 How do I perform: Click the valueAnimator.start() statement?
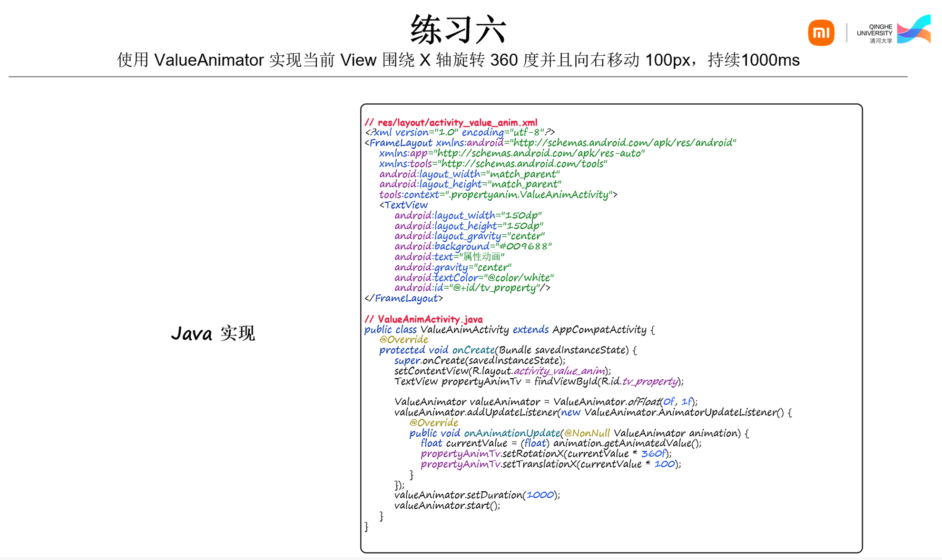[x=447, y=505]
